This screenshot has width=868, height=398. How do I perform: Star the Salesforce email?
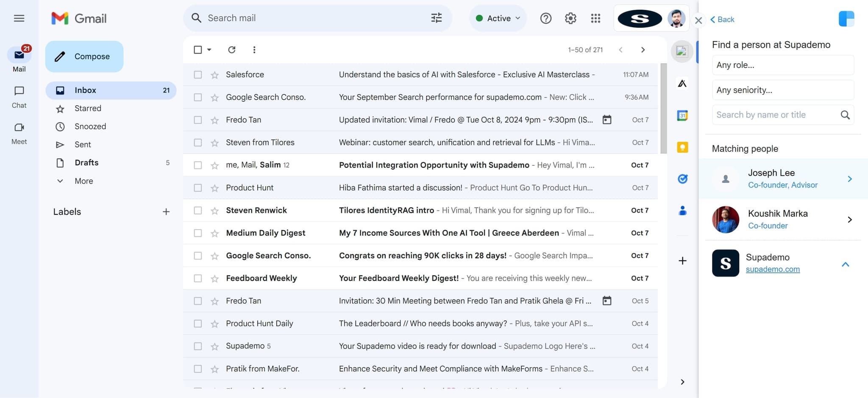click(x=215, y=75)
